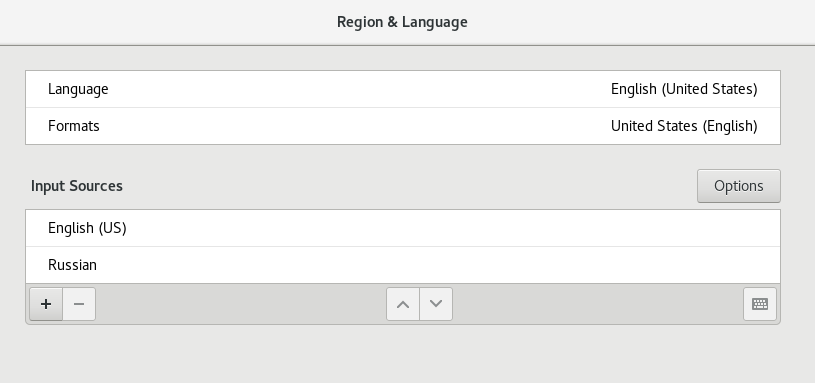Click the Input Sources section heading
Image resolution: width=815 pixels, height=383 pixels.
(x=77, y=186)
